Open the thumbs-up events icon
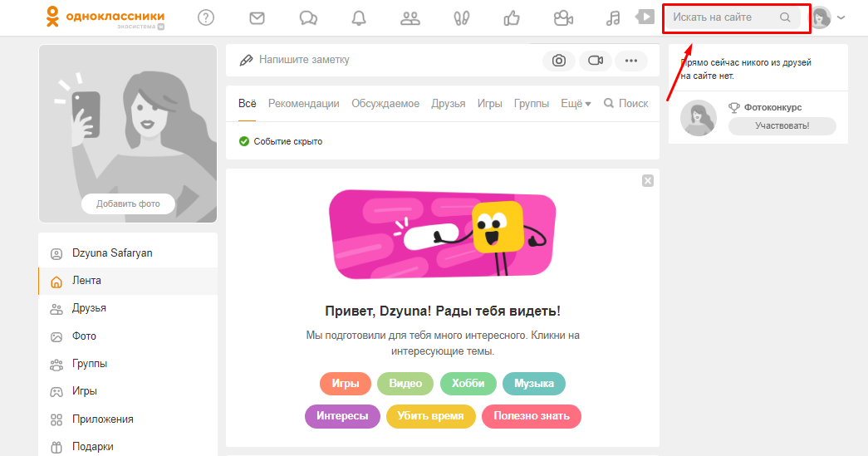Screen dimensions: 868x456 512,17
